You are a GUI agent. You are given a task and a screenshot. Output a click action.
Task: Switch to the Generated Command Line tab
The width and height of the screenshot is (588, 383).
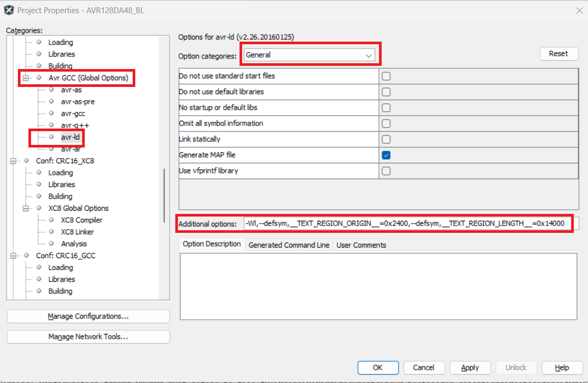289,245
